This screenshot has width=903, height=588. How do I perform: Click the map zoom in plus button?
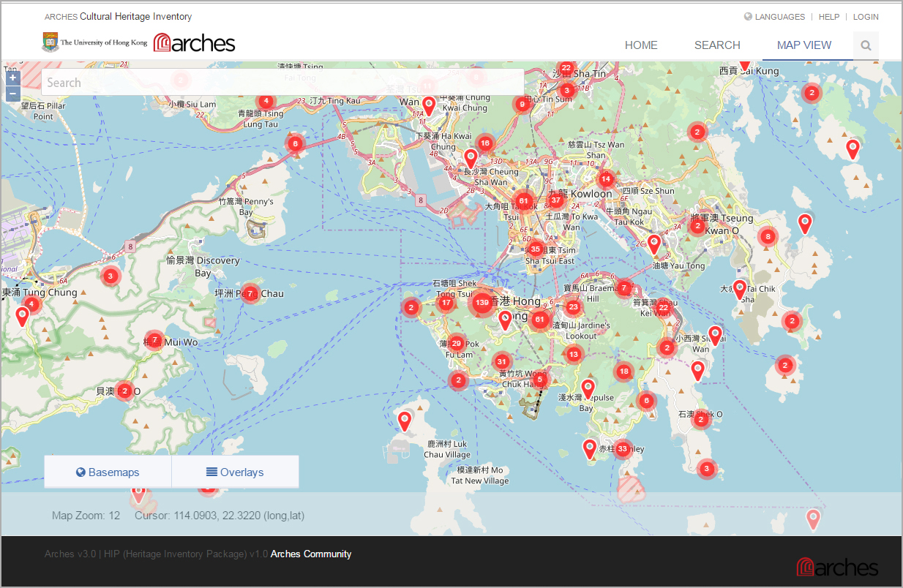[12, 78]
